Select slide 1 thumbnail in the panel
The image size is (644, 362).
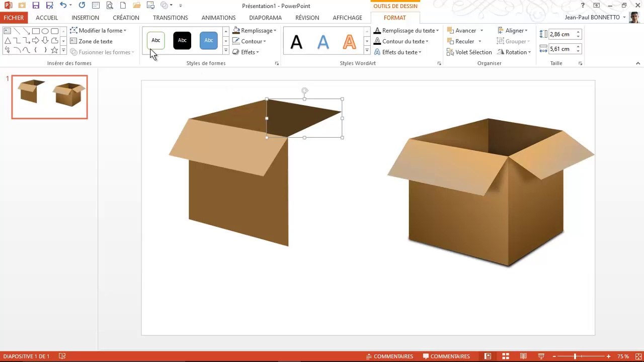tap(49, 97)
